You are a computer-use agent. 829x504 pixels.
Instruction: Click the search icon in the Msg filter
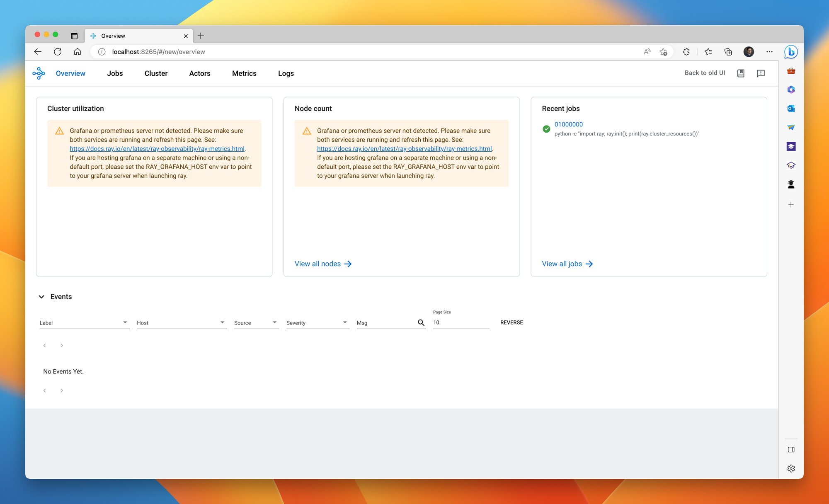(x=421, y=322)
